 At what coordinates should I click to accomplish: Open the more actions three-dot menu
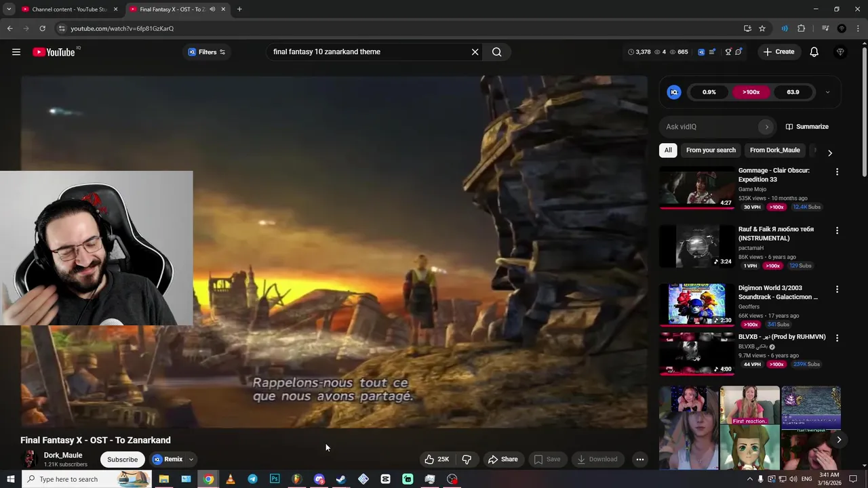pos(639,460)
